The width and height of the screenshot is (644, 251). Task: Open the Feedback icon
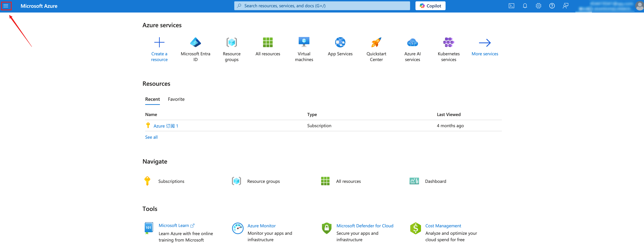coord(565,6)
